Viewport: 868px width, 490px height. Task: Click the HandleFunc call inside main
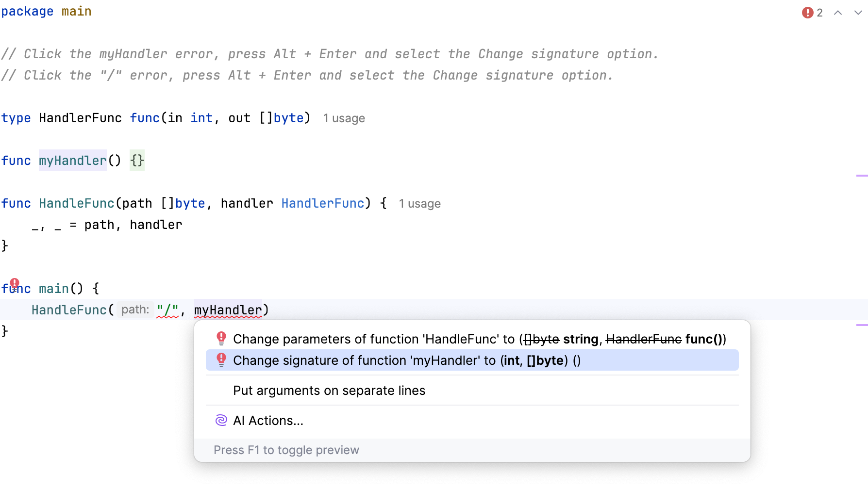(69, 310)
